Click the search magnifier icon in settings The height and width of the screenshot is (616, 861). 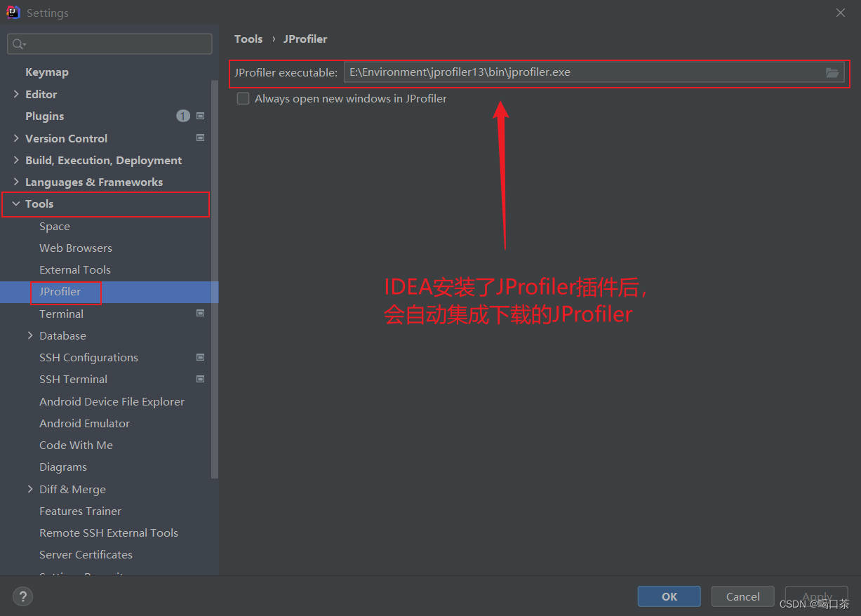coord(18,44)
